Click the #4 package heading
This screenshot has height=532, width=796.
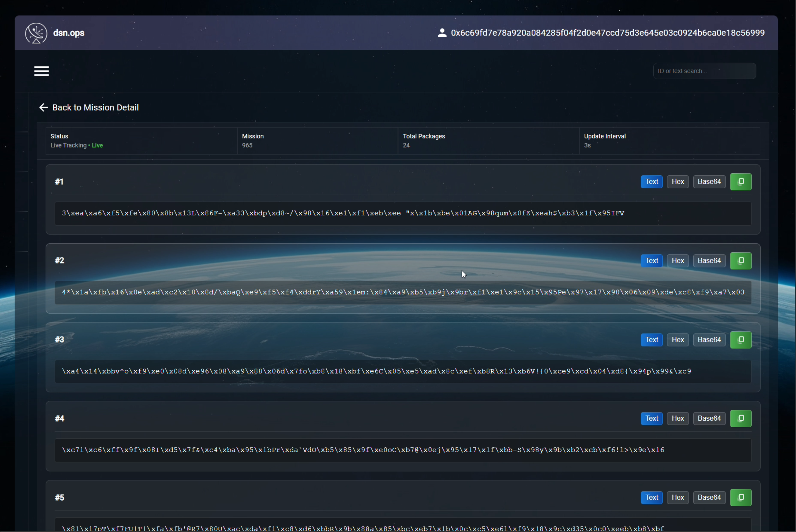[59, 419]
